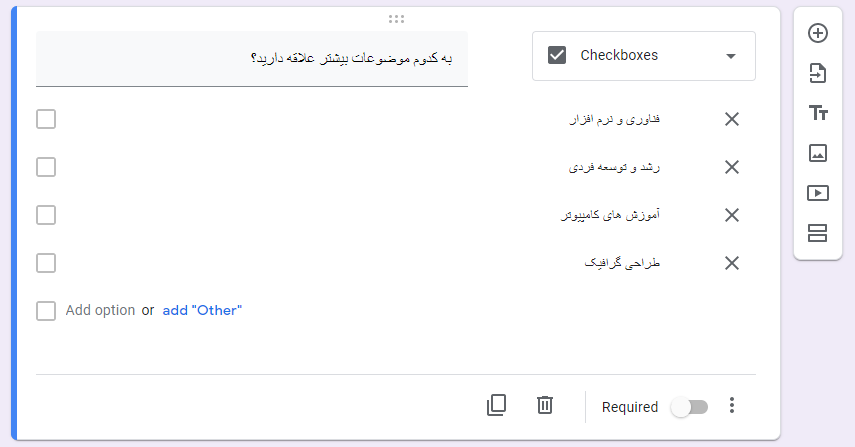
Task: Click the question title text field
Action: tap(252, 58)
